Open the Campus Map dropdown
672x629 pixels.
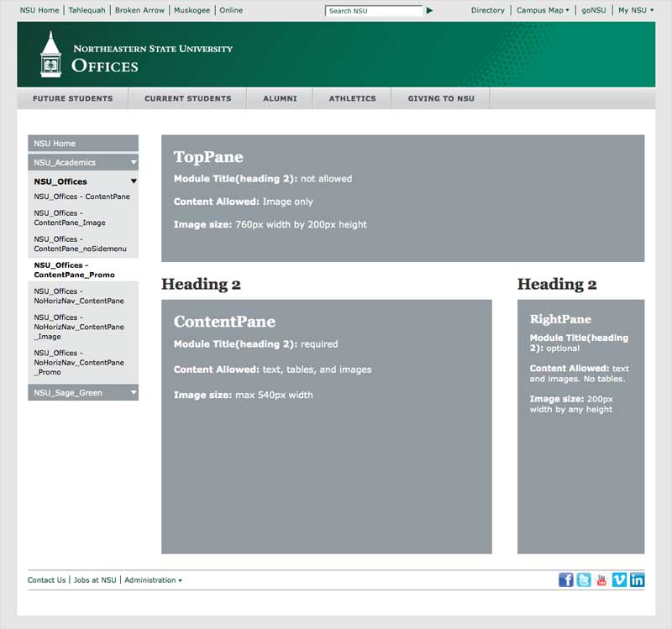tap(543, 10)
